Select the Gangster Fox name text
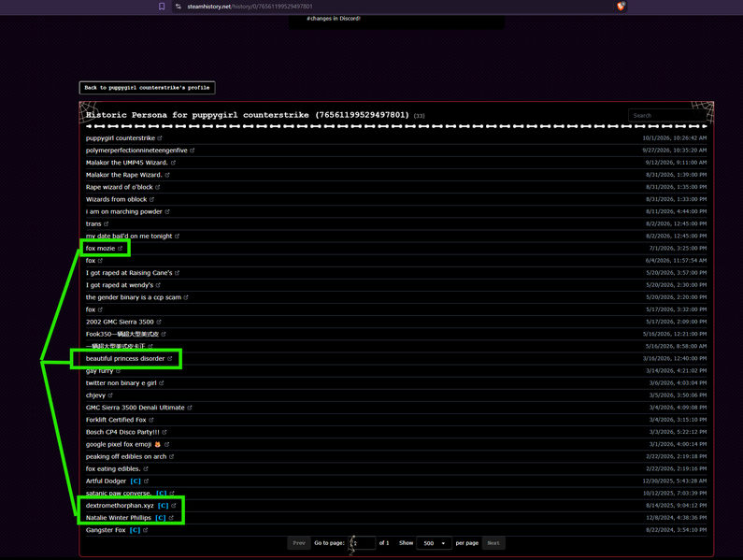The width and height of the screenshot is (743, 560). pyautogui.click(x=106, y=530)
